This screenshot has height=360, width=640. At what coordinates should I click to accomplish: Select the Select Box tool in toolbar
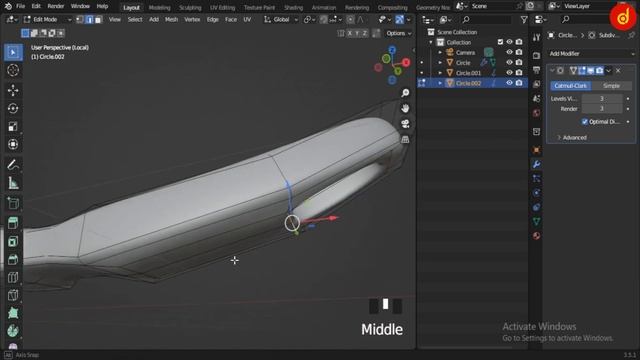click(13, 53)
